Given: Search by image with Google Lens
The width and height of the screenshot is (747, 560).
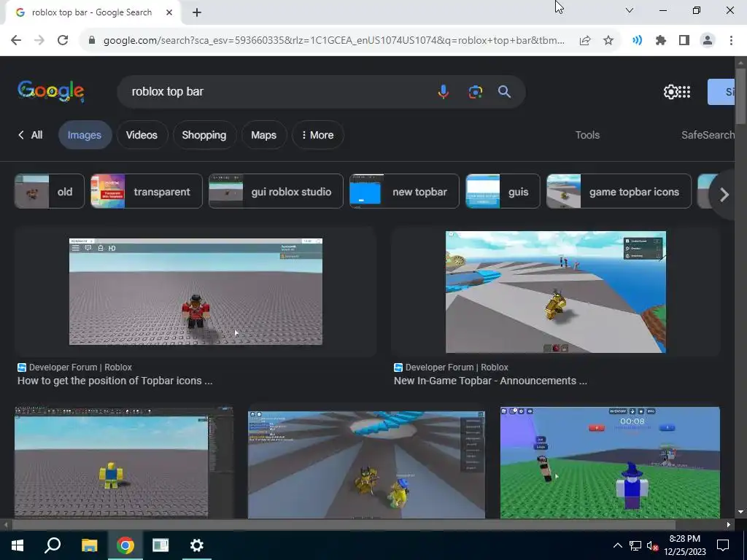Looking at the screenshot, I should click(x=475, y=91).
